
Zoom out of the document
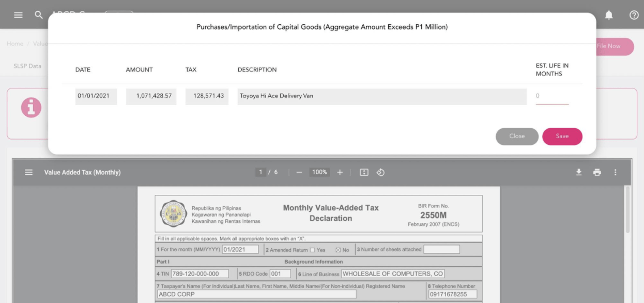[299, 172]
